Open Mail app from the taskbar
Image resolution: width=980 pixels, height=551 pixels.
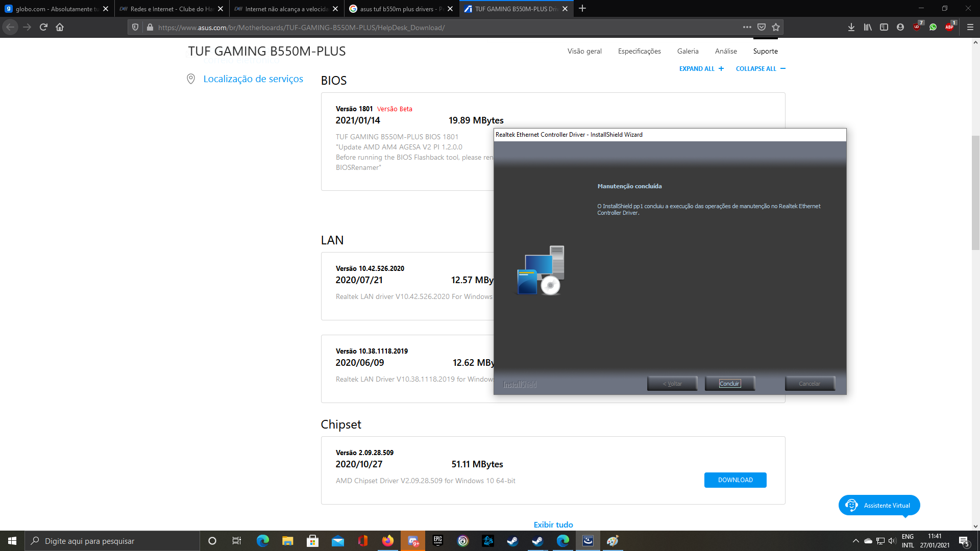[337, 541]
